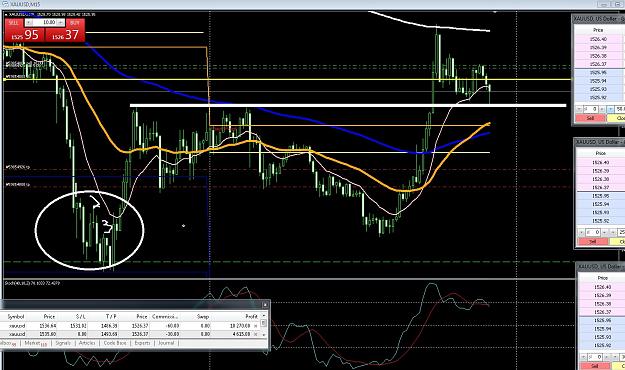625x370 pixels.
Task: Sort orders by S/L column header
Action: coord(81,317)
